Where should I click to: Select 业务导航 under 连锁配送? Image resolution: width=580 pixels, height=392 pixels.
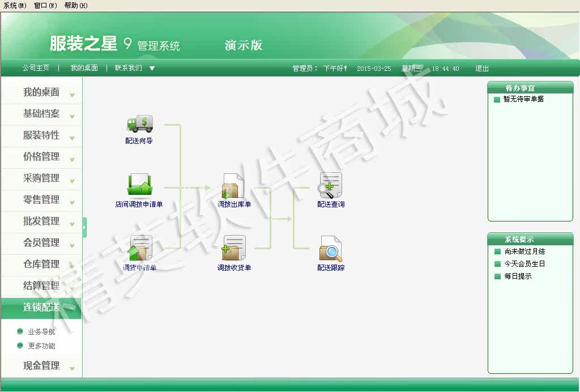pyautogui.click(x=41, y=332)
